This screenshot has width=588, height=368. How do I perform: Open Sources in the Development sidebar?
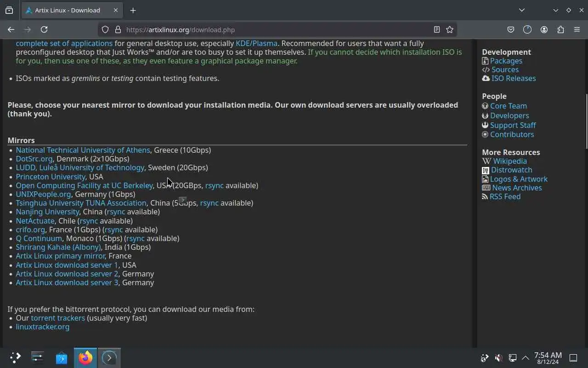tap(505, 69)
